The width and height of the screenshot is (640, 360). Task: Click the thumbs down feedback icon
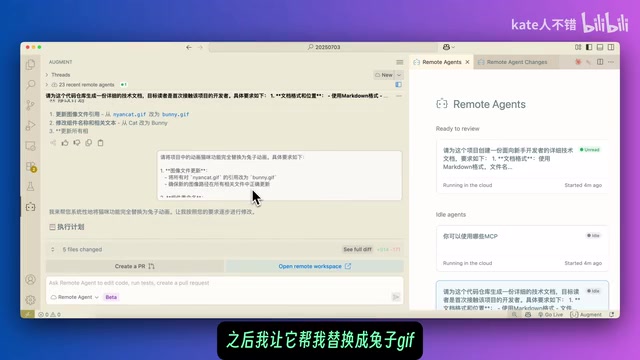pos(77,143)
